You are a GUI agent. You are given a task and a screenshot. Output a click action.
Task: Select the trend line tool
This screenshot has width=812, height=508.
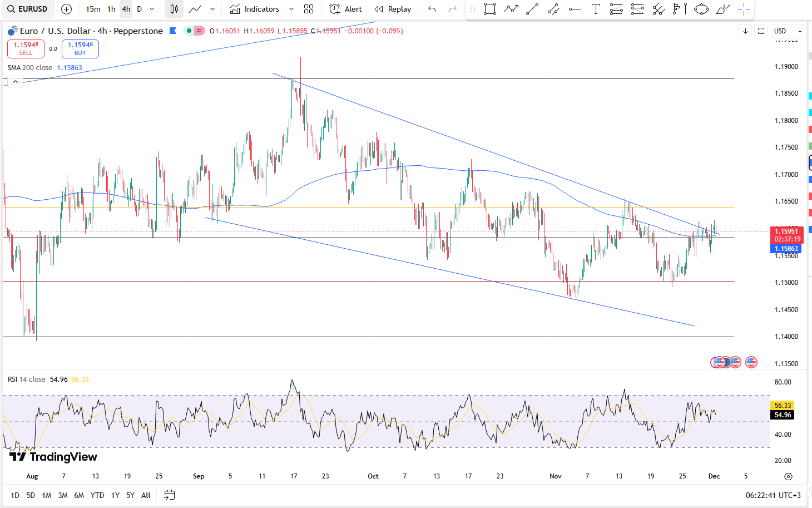(x=532, y=9)
